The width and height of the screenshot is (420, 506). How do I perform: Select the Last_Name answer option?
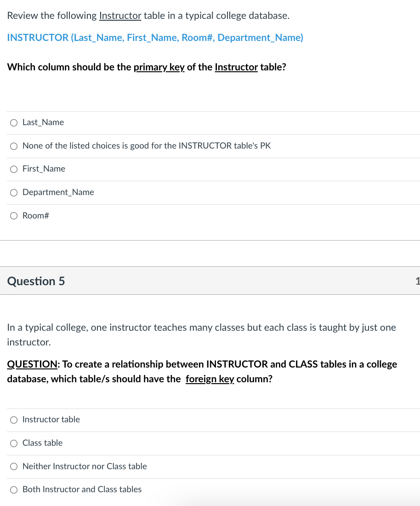point(14,122)
